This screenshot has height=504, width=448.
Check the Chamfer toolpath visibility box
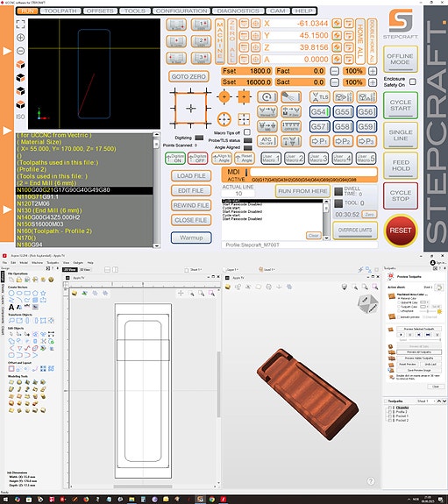(390, 408)
